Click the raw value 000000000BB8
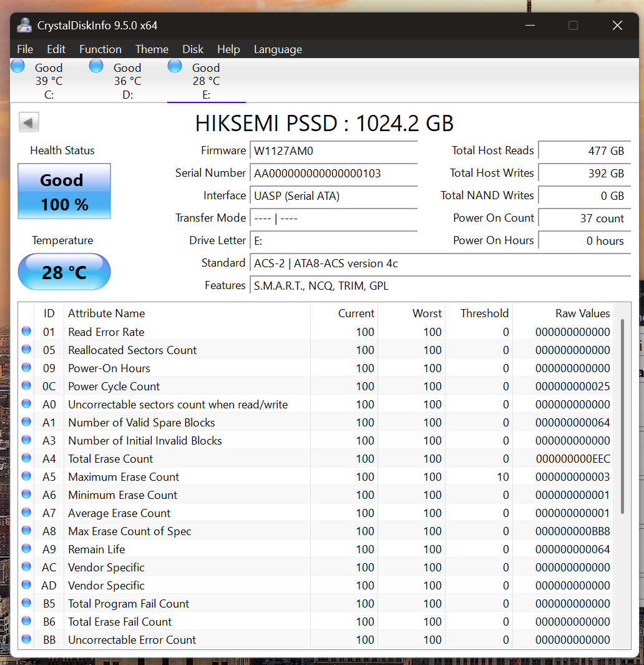 pyautogui.click(x=573, y=531)
